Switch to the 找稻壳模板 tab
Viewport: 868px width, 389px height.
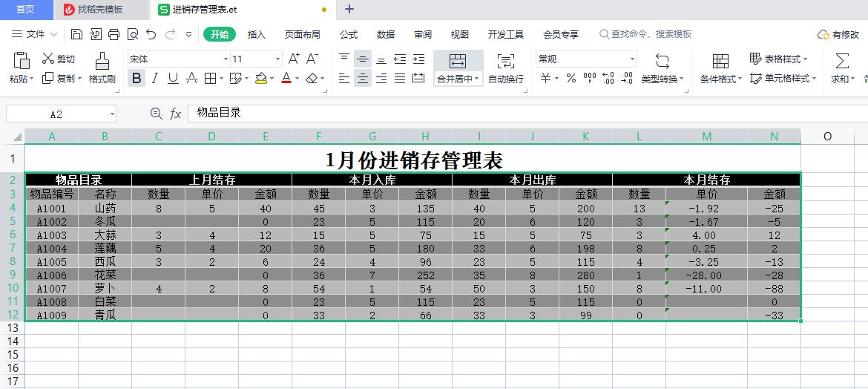[x=102, y=10]
